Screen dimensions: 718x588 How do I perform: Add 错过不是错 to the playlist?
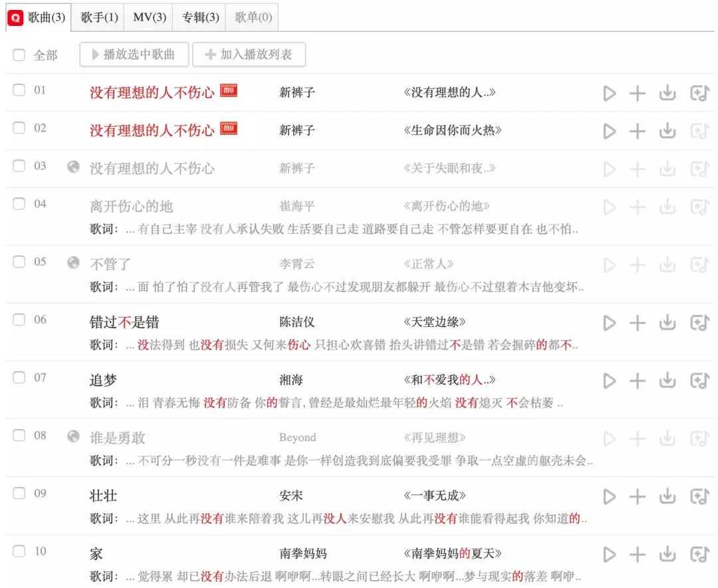coord(638,323)
